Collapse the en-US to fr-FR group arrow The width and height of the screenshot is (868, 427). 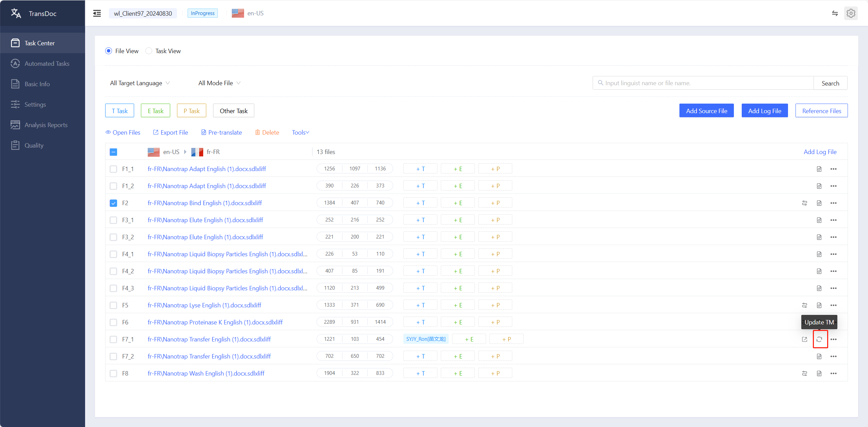[185, 152]
